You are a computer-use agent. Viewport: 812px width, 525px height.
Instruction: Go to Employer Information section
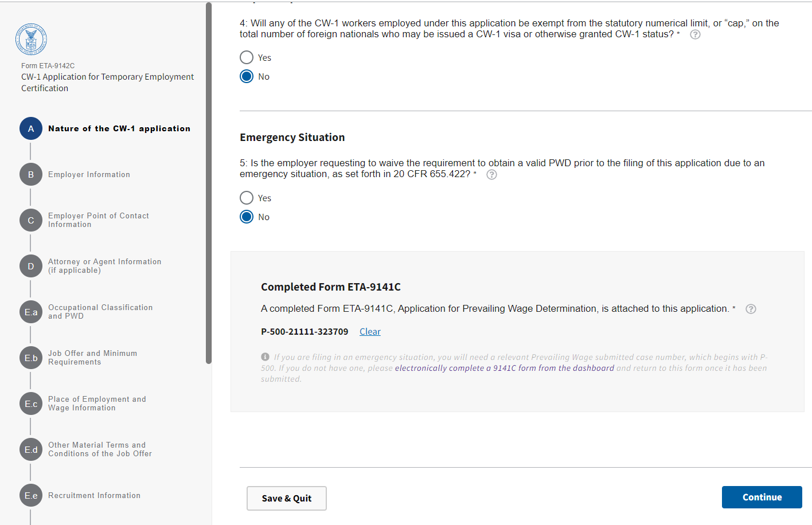89,175
